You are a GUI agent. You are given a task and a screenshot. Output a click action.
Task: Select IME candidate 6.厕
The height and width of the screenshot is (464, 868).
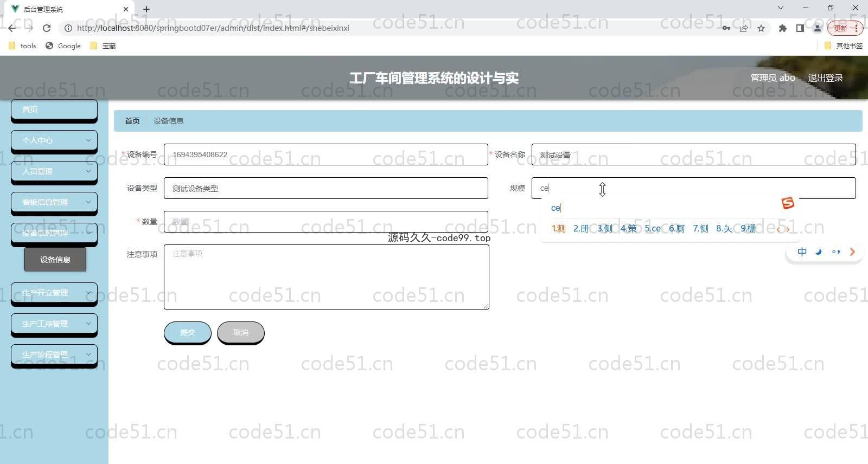coord(676,229)
